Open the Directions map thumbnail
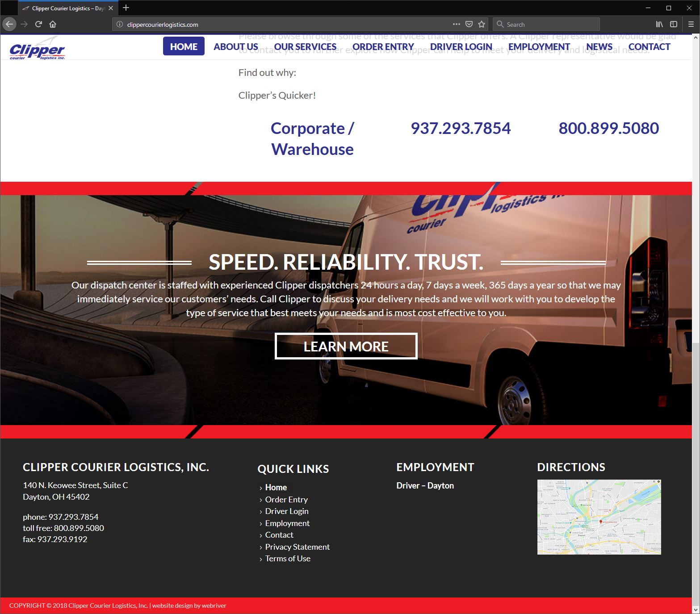 pos(599,517)
